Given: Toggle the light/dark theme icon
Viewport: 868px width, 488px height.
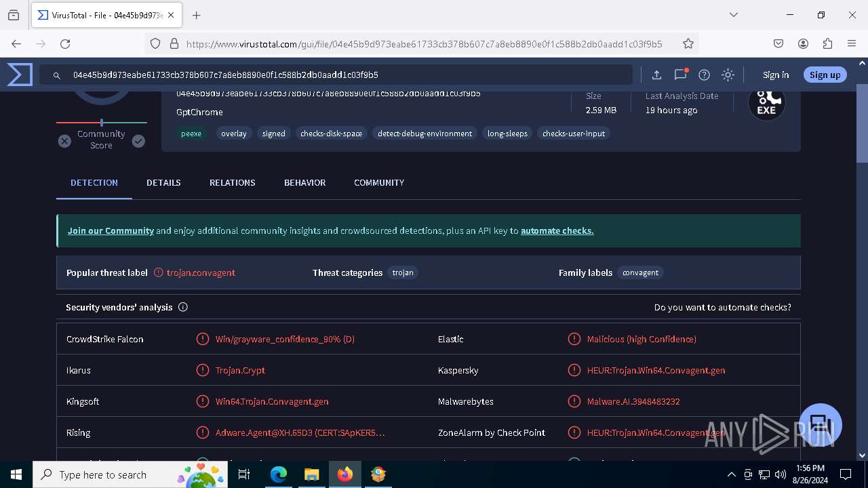Looking at the screenshot, I should [728, 75].
